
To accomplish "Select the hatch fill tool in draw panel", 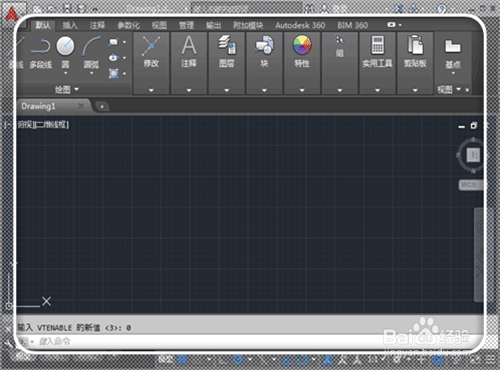I will [x=113, y=73].
